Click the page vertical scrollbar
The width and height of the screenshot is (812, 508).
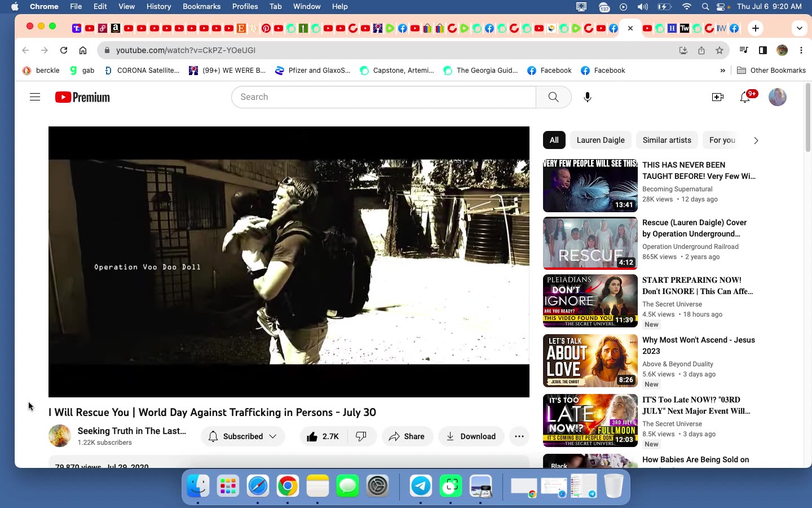pyautogui.click(x=807, y=117)
